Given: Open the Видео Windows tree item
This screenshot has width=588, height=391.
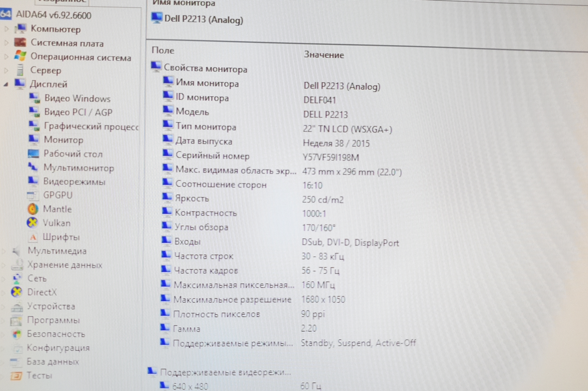Looking at the screenshot, I should point(77,98).
